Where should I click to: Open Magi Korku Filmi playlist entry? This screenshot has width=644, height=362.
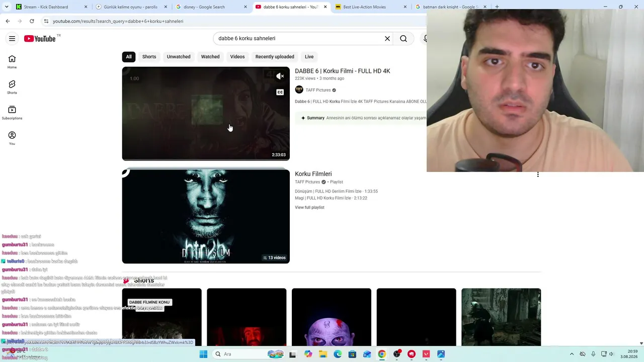tap(331, 198)
